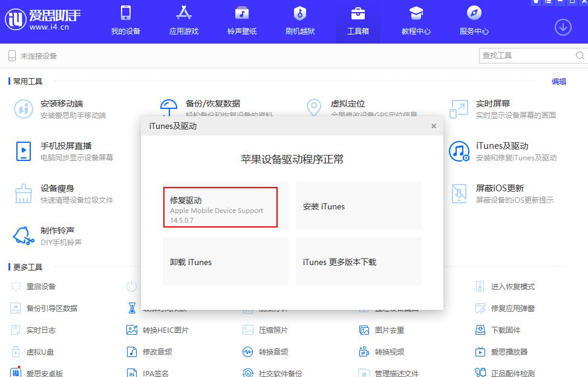588x377 pixels.
Task: Open 压缩照片 tool
Action: point(266,330)
